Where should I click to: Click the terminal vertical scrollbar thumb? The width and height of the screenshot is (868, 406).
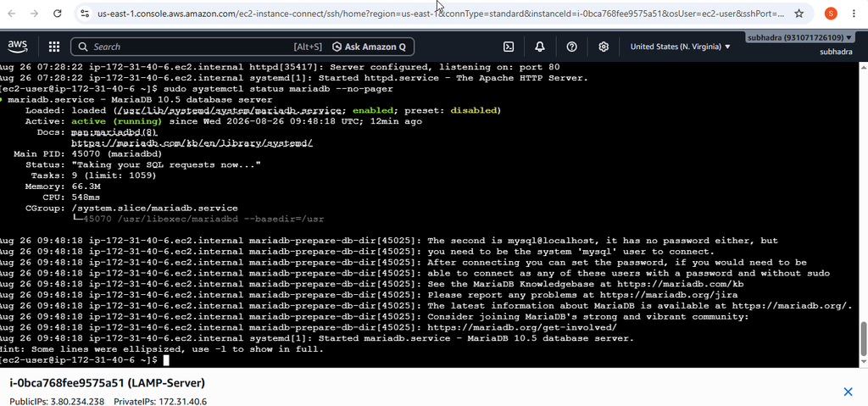tap(864, 338)
